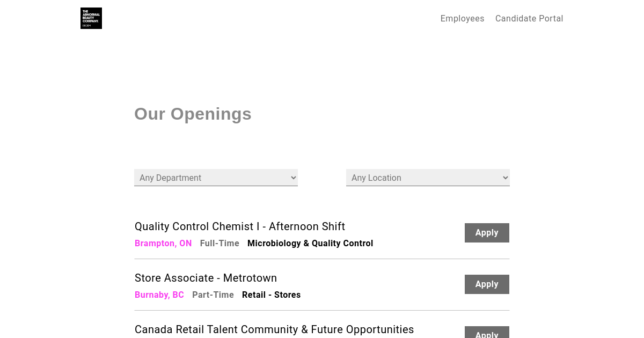This screenshot has width=644, height=338.
Task: Open the Employees link
Action: [x=462, y=18]
